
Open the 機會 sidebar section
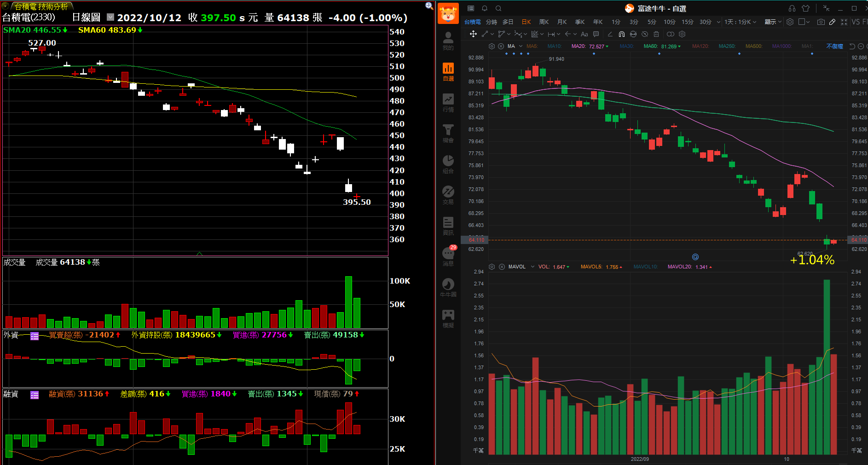(x=448, y=134)
